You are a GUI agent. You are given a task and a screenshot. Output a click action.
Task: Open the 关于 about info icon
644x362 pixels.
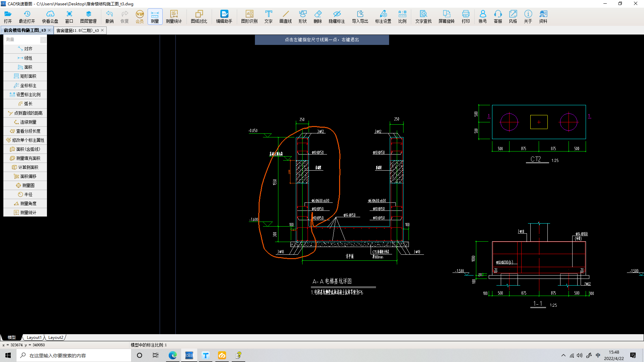click(x=528, y=17)
